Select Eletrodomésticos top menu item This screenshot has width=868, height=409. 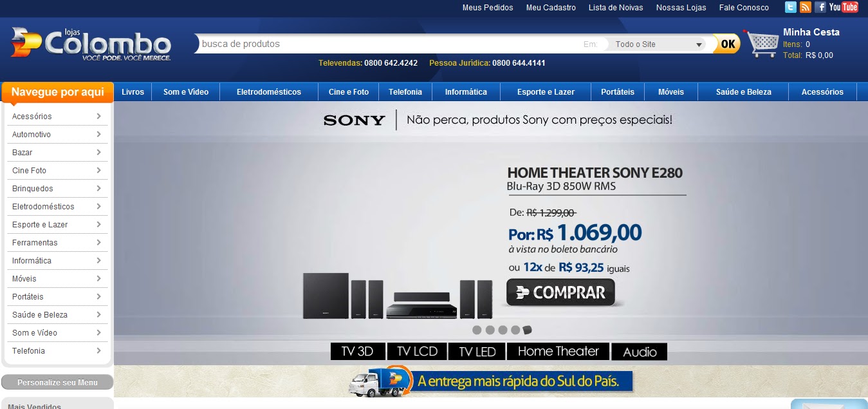pos(269,92)
